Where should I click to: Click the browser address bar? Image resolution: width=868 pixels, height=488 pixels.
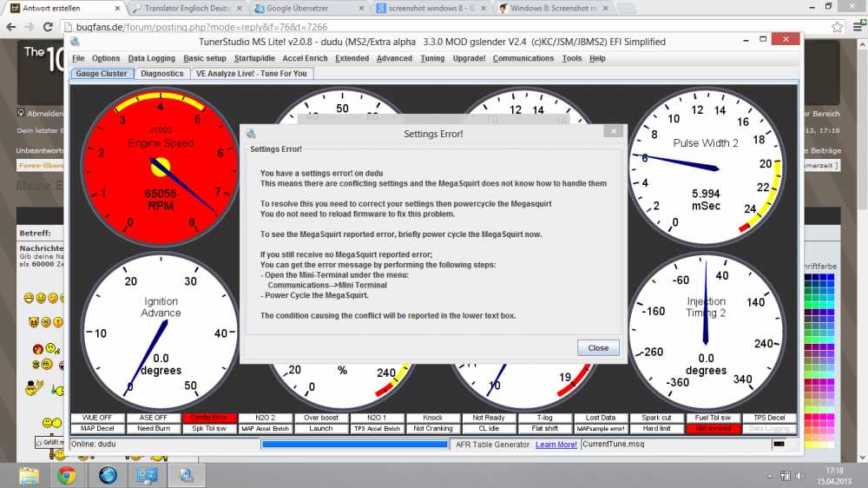click(434, 27)
